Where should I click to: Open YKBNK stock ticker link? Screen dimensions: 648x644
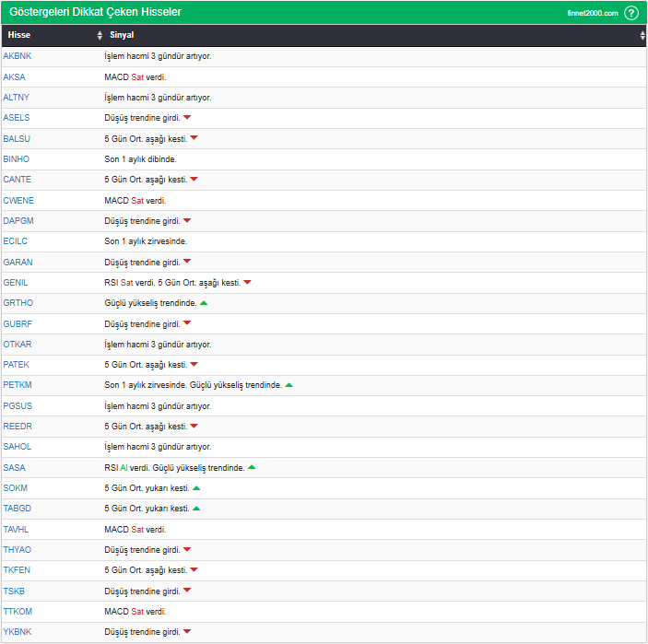coord(17,632)
